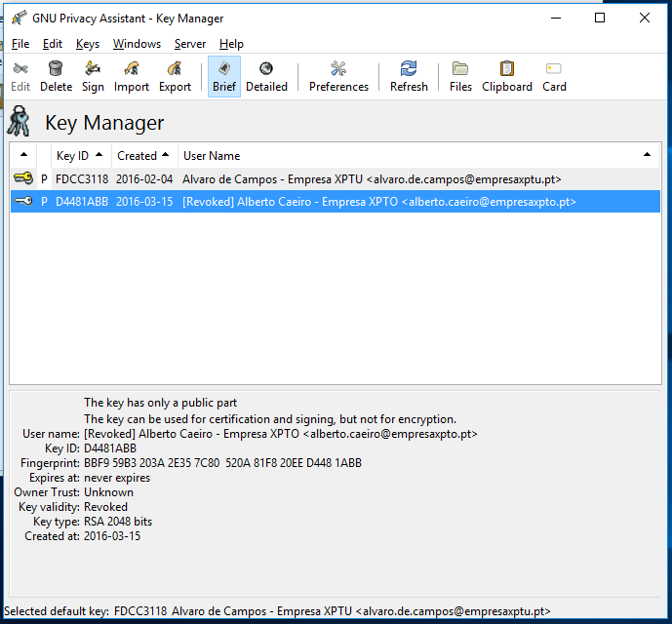
Task: Click the 'never expires' value
Action: 117,478
